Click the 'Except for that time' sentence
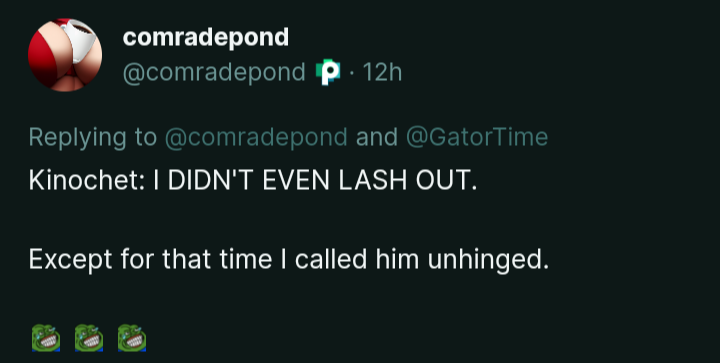The width and height of the screenshot is (720, 363). pyautogui.click(x=289, y=259)
